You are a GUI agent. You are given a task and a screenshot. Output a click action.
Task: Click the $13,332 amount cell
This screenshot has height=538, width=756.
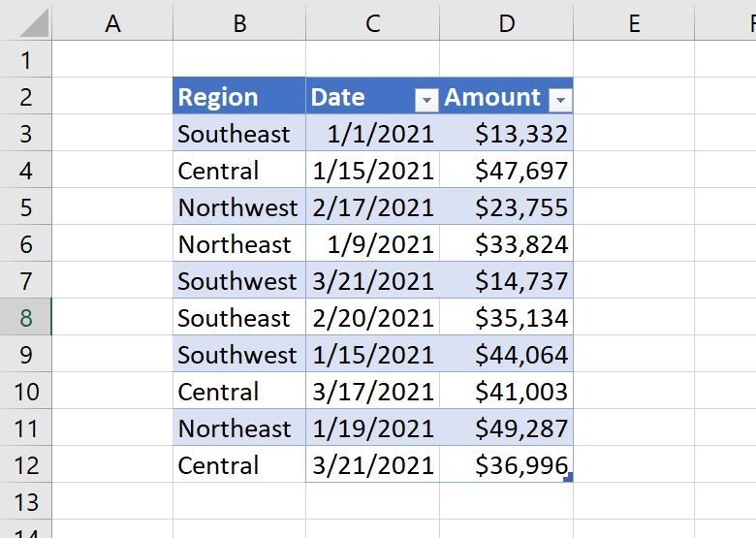506,134
